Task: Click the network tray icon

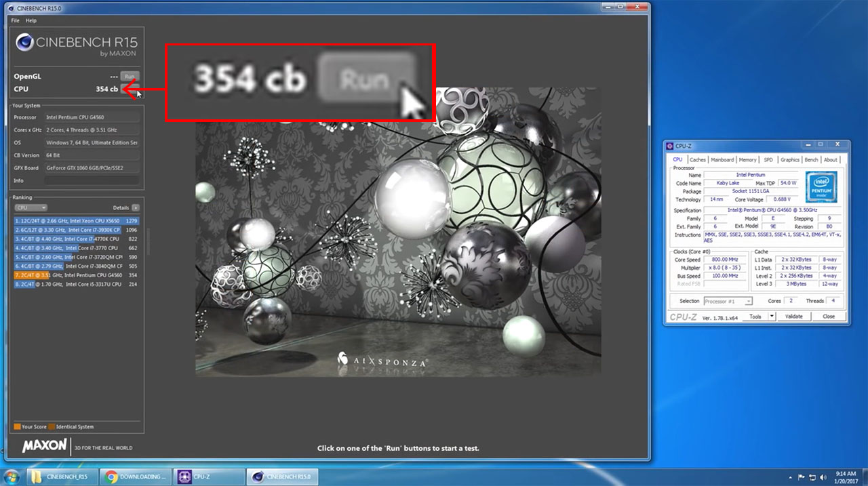Action: (x=812, y=477)
